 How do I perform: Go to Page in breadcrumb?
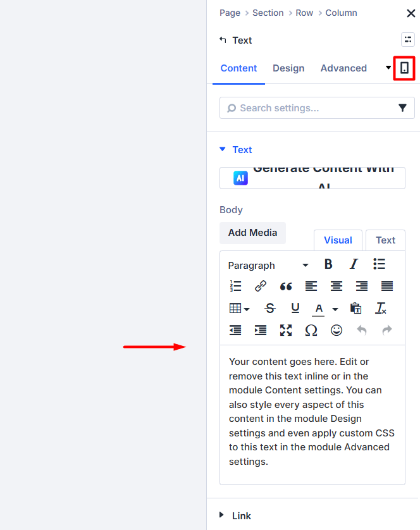coord(230,13)
